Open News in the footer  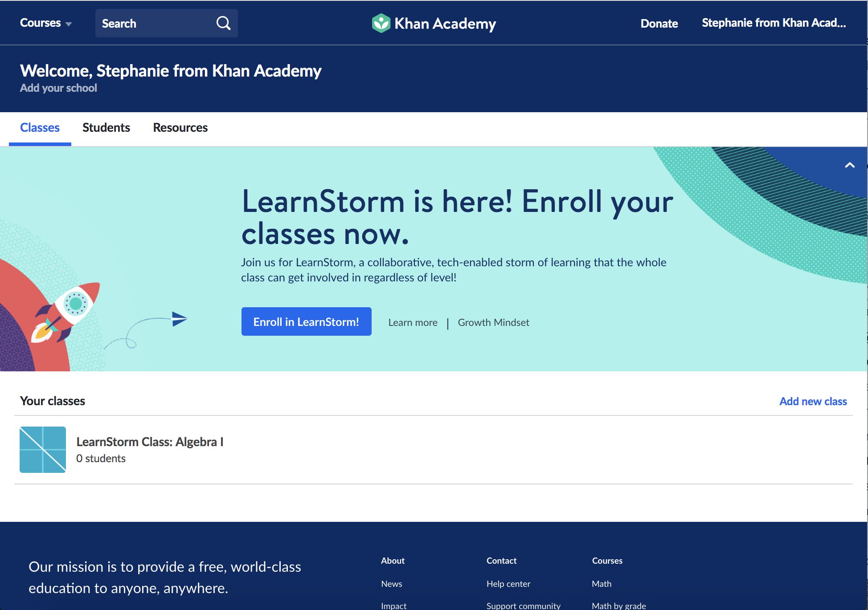point(391,584)
